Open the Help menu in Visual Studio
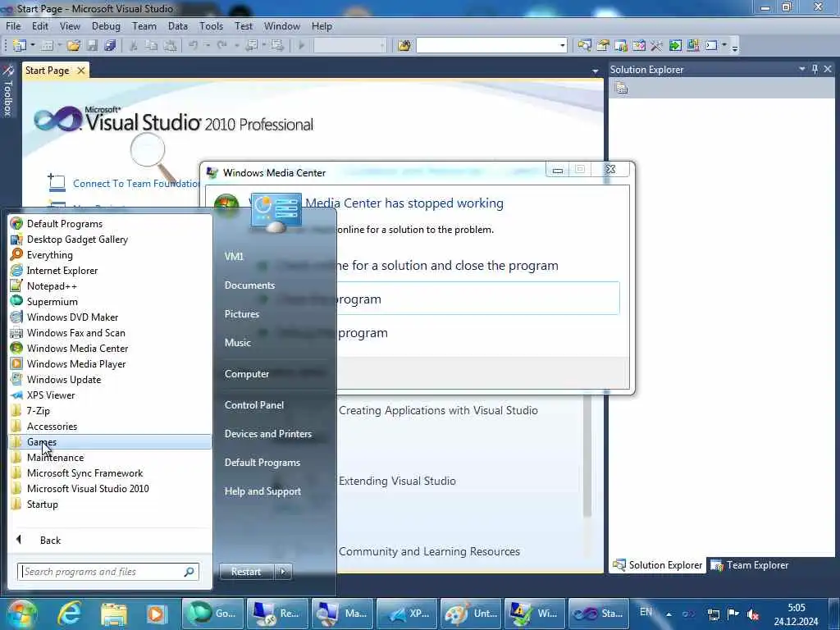840x630 pixels. [x=322, y=25]
